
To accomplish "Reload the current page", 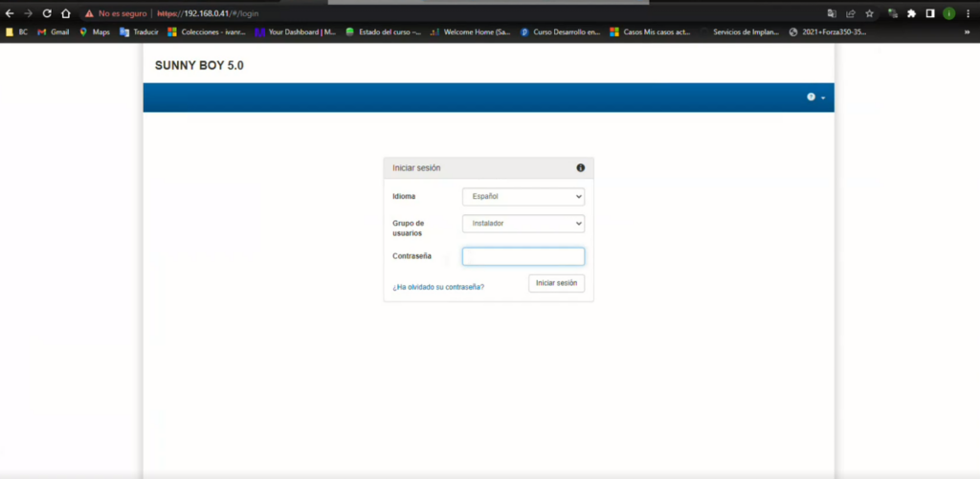I will point(47,13).
